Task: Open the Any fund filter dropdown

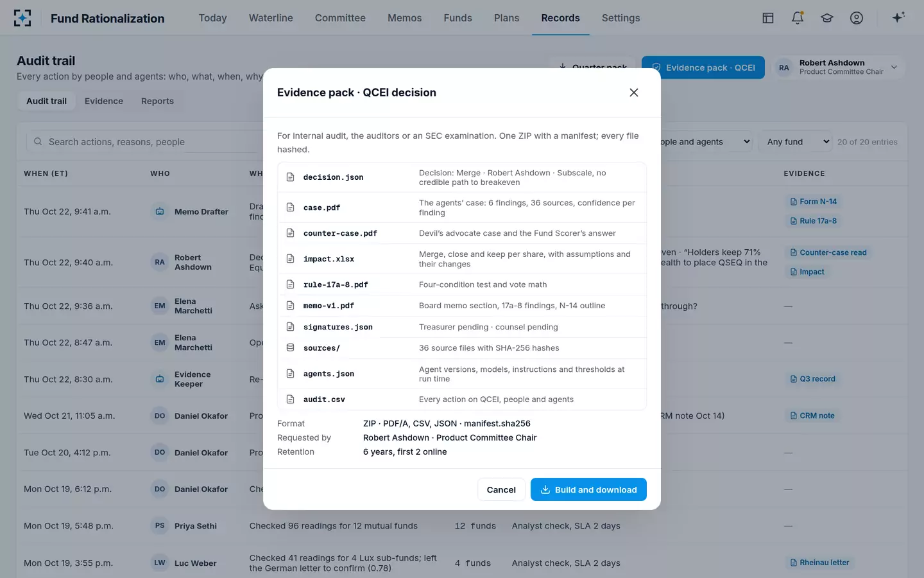Action: (796, 142)
